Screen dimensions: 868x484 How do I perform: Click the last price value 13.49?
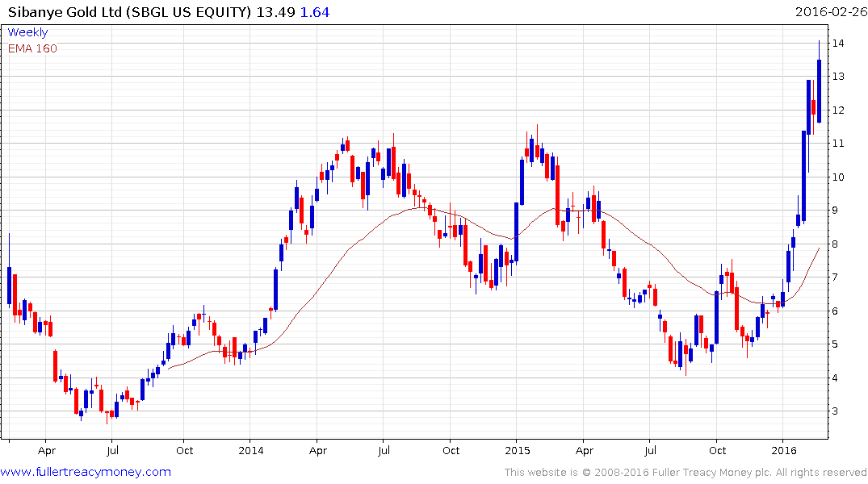point(275,12)
